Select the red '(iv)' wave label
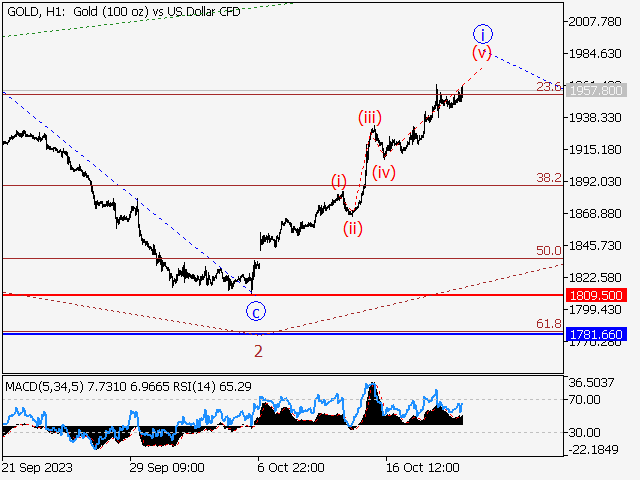 point(384,172)
